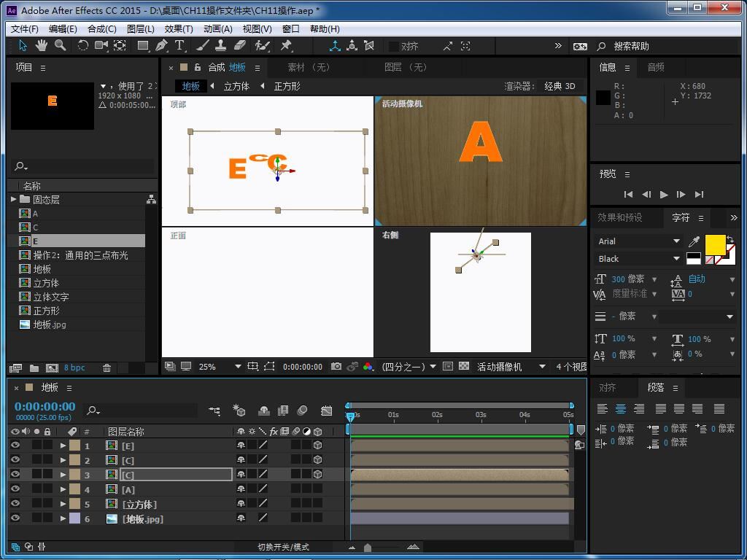Open the 效果(T) menu
The width and height of the screenshot is (747, 560).
(179, 29)
